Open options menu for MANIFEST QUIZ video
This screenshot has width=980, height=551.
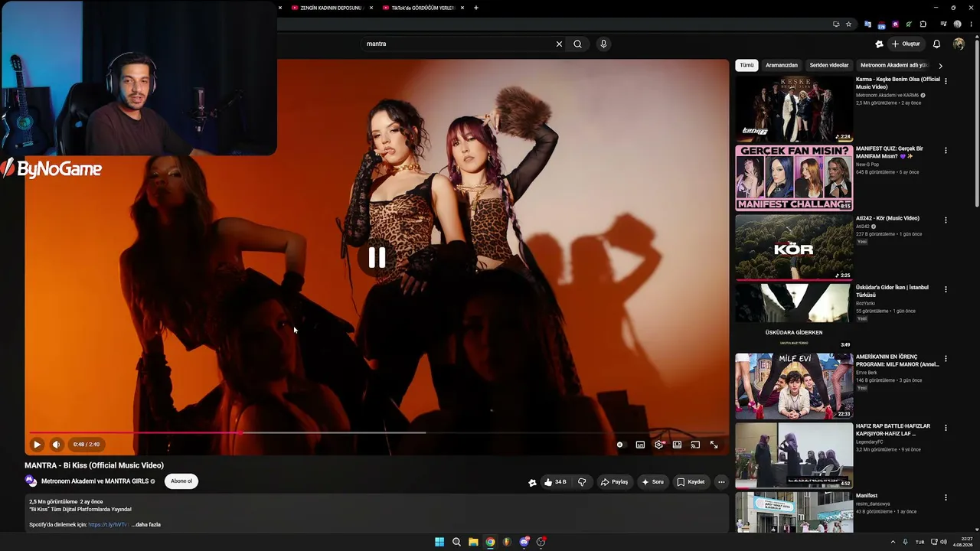[x=946, y=151]
